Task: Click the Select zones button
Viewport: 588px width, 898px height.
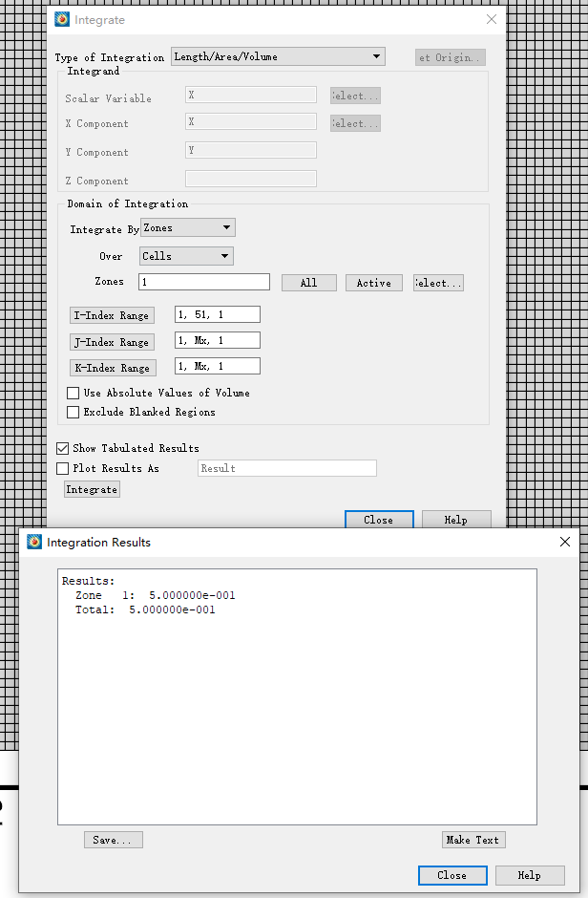Action: tap(438, 283)
